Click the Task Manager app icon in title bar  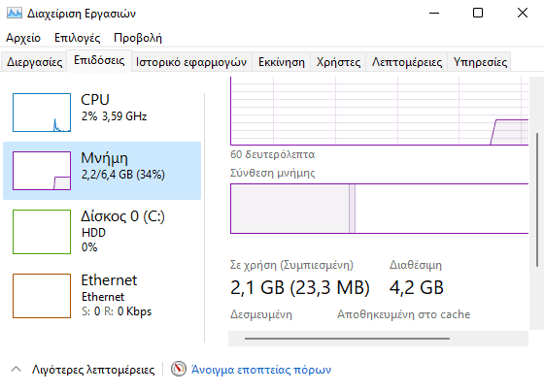(x=15, y=14)
